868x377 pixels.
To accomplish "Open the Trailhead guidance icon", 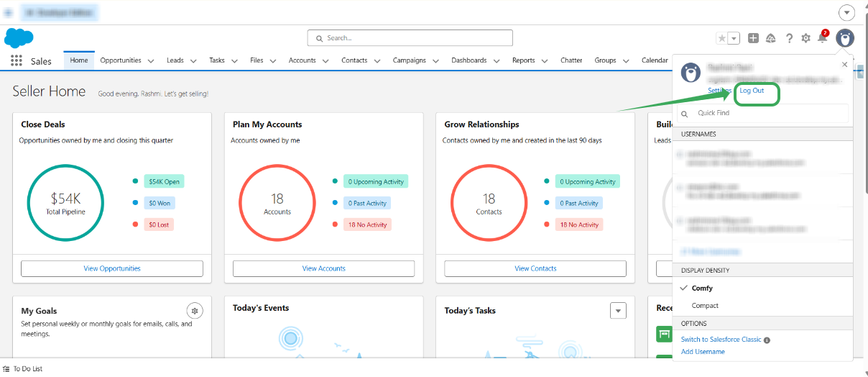I will tap(771, 38).
